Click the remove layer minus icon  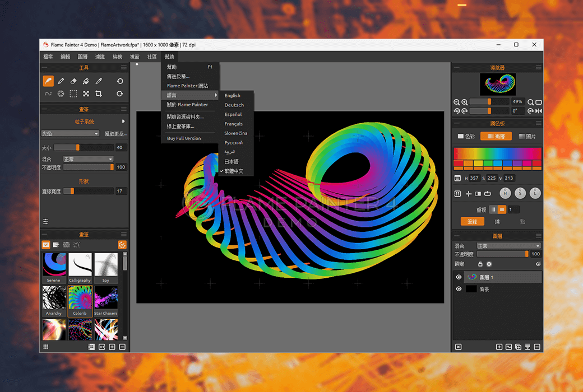click(537, 347)
